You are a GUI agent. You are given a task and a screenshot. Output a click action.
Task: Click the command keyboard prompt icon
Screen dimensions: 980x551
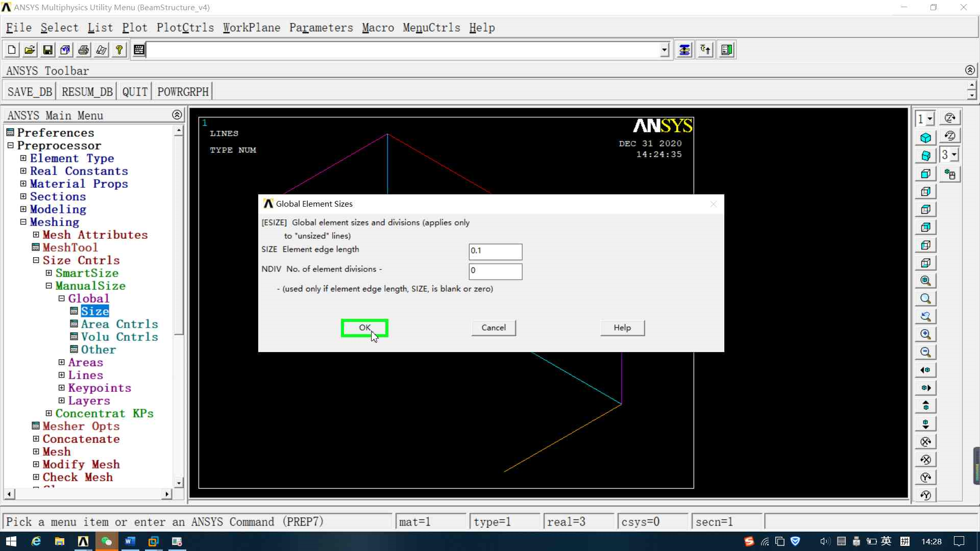139,50
